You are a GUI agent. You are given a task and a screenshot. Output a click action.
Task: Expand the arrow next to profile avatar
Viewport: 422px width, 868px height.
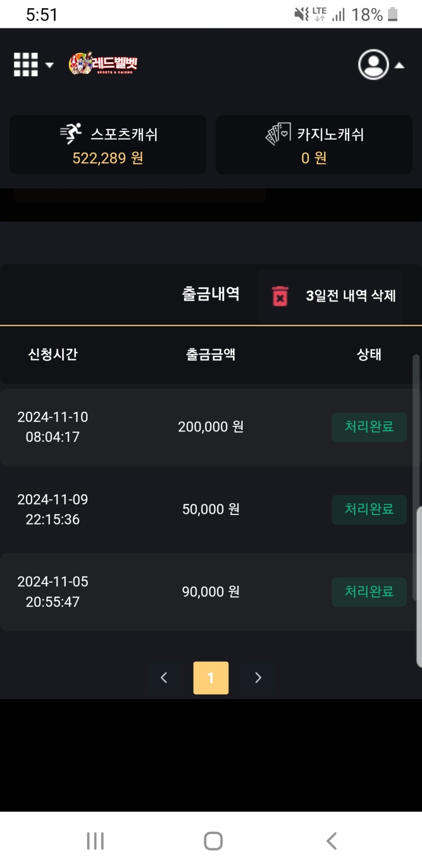pyautogui.click(x=399, y=65)
